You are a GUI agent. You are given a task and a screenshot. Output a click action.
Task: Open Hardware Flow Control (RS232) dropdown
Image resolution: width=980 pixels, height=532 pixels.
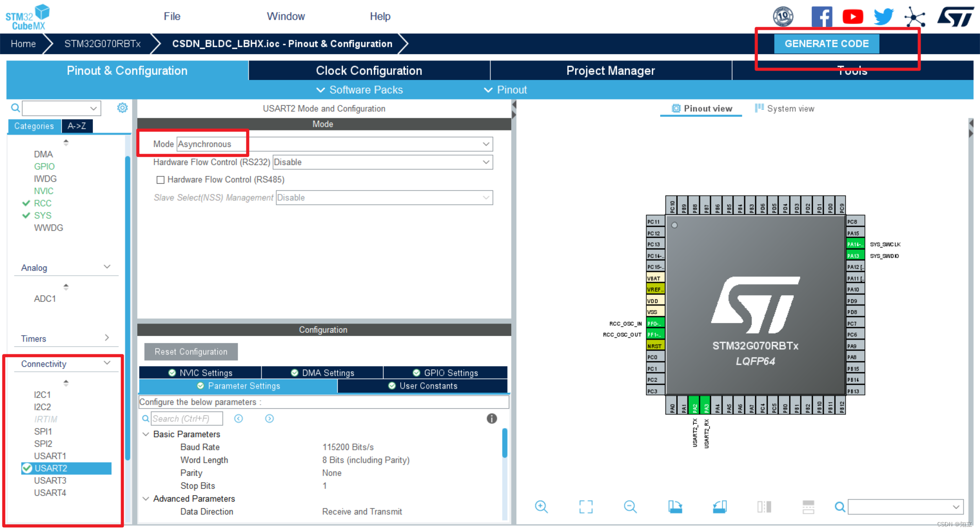click(x=383, y=162)
